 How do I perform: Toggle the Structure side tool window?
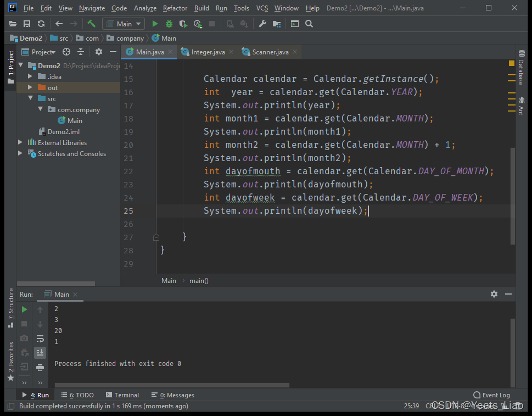click(11, 308)
